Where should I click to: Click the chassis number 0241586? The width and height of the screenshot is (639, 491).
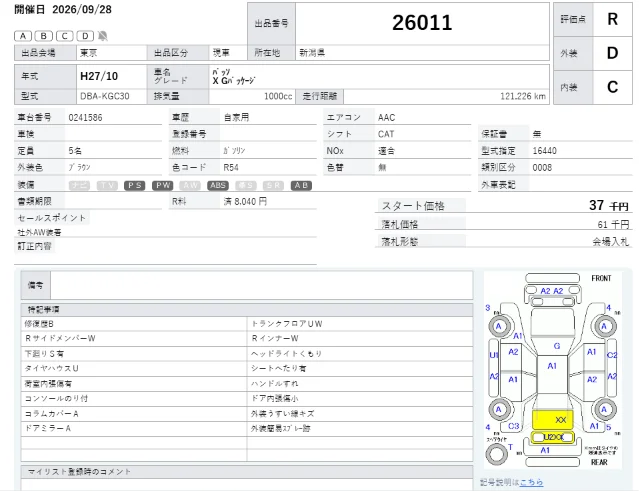click(86, 118)
